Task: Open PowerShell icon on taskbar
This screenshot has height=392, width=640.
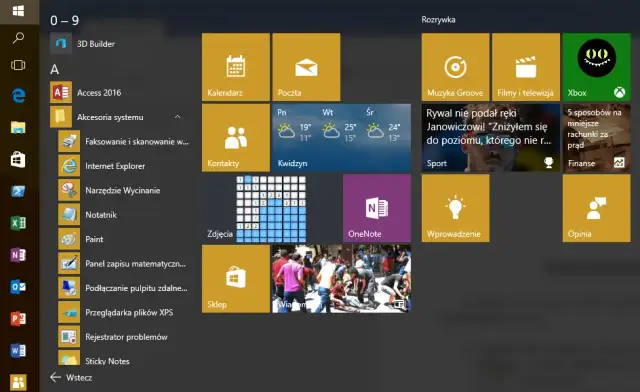Action: tap(18, 191)
